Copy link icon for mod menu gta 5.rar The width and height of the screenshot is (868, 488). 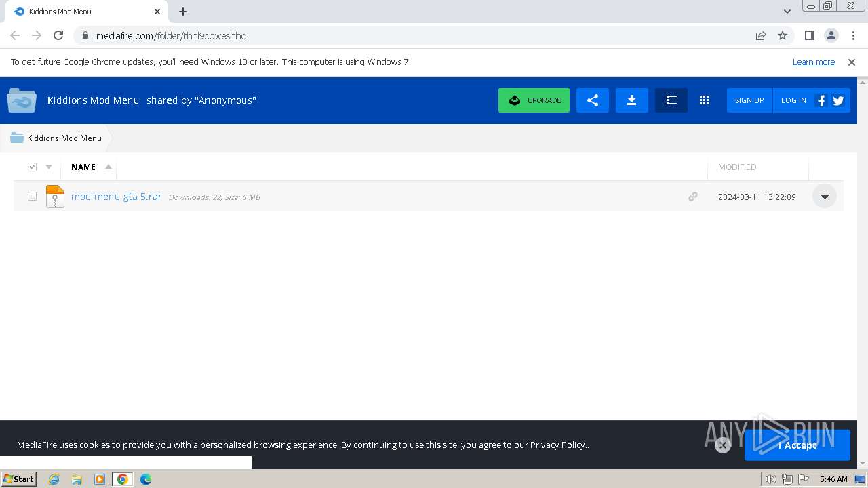pos(692,197)
